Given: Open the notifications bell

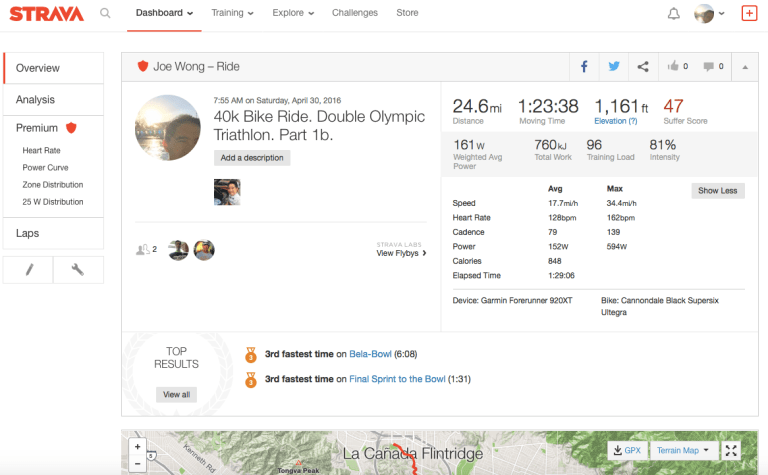Looking at the screenshot, I should 673,14.
